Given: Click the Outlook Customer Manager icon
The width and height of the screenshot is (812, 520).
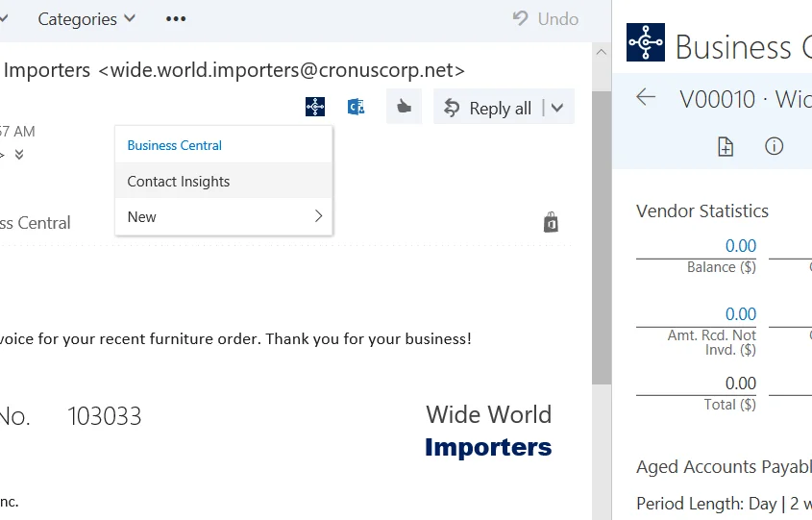Looking at the screenshot, I should pos(356,108).
